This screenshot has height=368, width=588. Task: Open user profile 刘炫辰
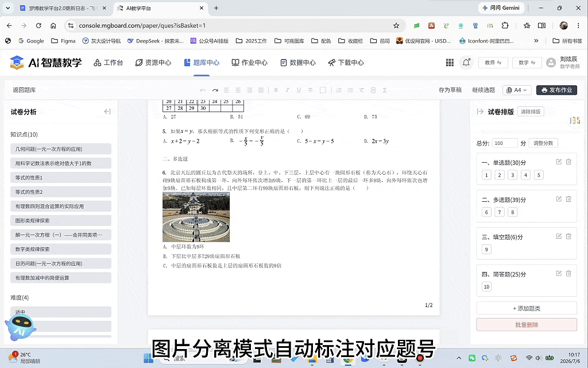563,63
